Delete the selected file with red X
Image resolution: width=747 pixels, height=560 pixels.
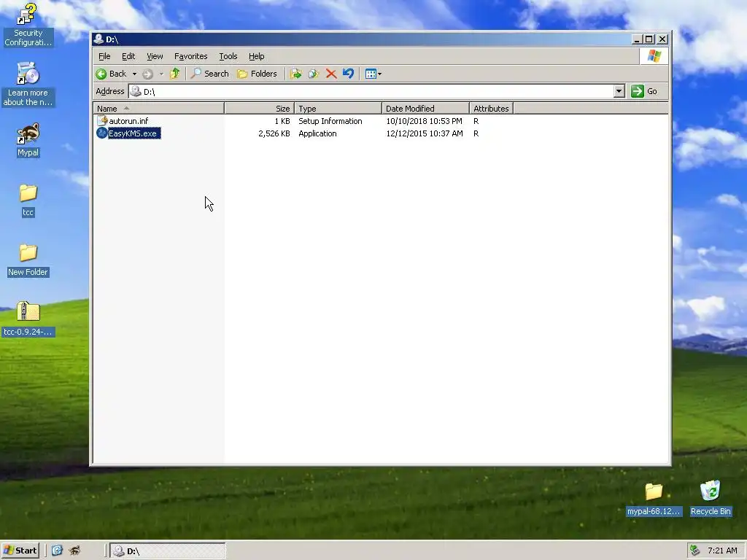(x=331, y=74)
